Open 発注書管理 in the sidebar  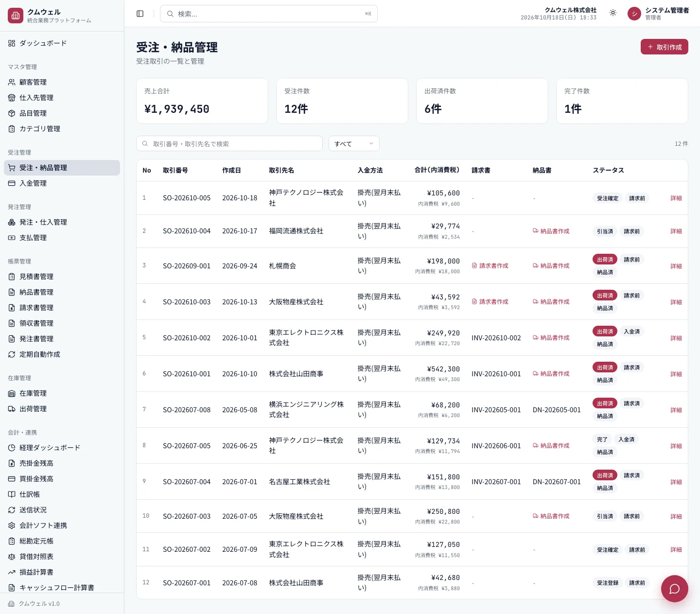tap(62, 339)
